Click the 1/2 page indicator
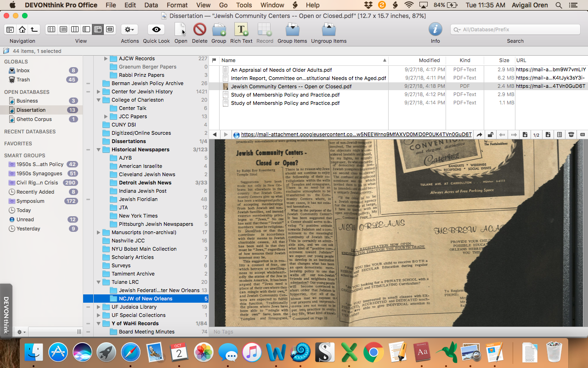This screenshot has width=588, height=368. 536,135
